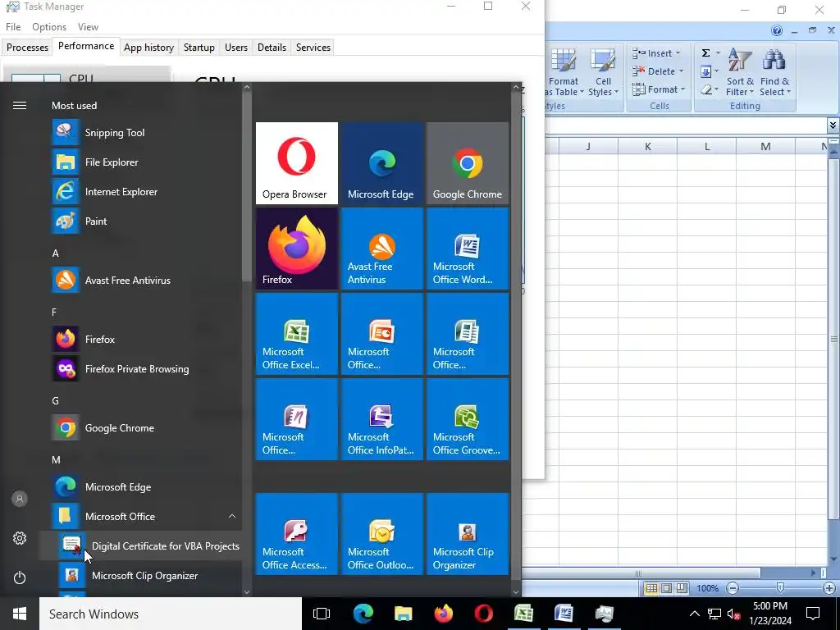
Task: Click the AutoSum sigma button in Excel
Action: 706,53
